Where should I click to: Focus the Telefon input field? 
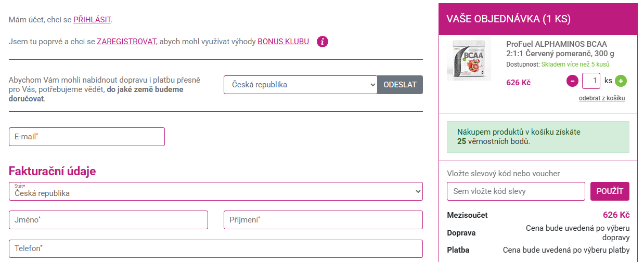coord(215,248)
